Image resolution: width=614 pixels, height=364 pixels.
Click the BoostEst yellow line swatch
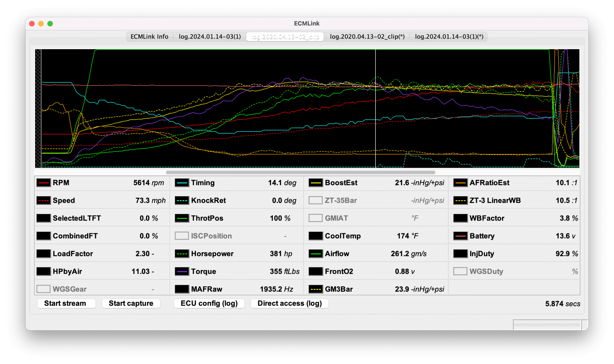316,183
